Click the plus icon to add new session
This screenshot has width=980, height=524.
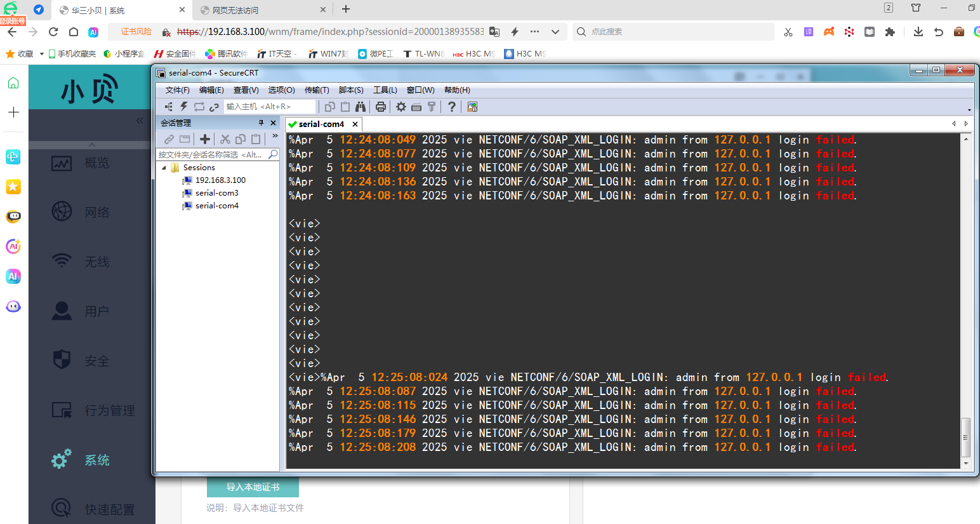pyautogui.click(x=204, y=139)
